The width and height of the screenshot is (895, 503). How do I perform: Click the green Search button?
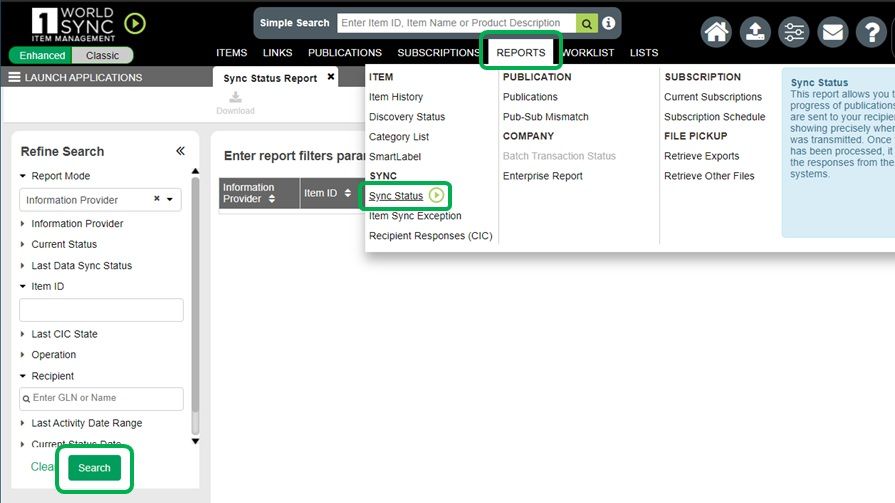(94, 468)
